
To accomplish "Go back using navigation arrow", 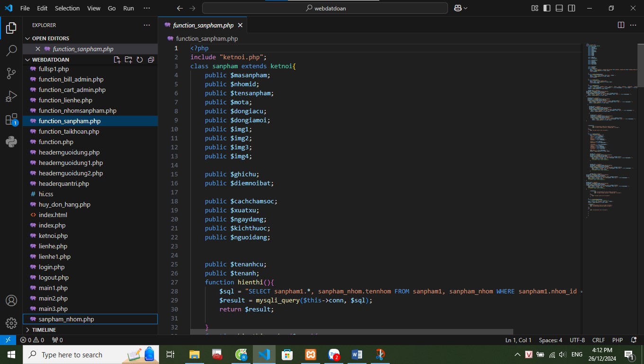I will click(x=179, y=8).
